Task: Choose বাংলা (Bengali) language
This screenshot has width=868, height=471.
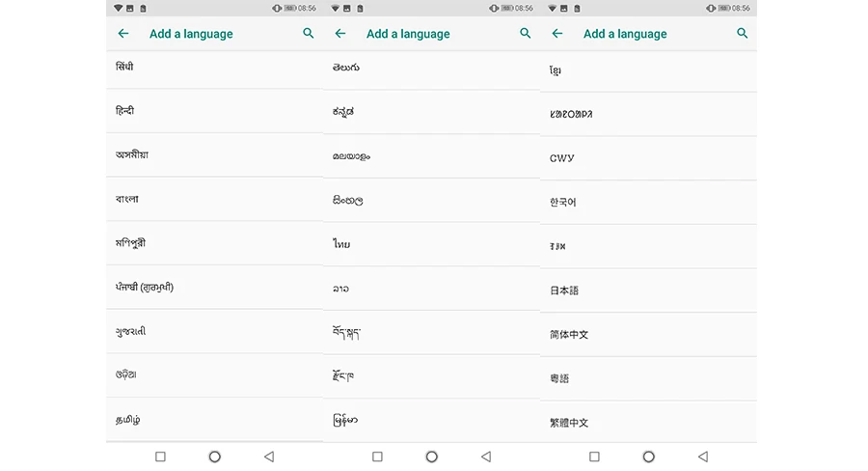Action: (x=215, y=199)
